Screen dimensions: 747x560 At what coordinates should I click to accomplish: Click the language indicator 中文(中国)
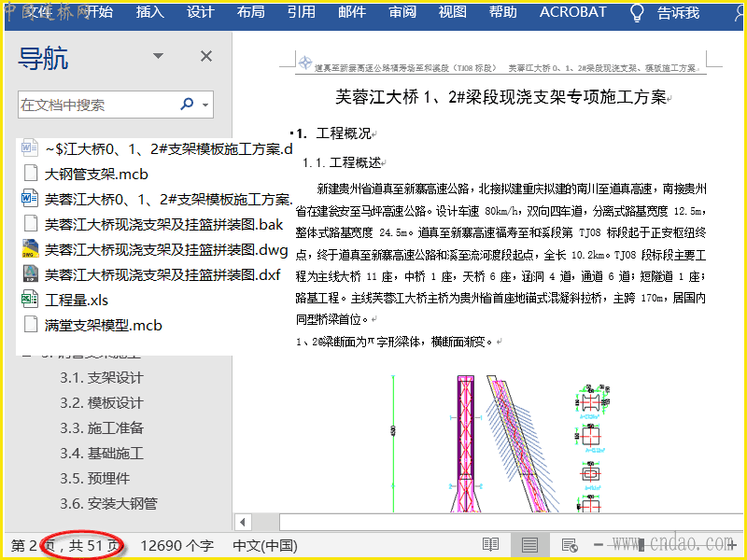coord(265,546)
